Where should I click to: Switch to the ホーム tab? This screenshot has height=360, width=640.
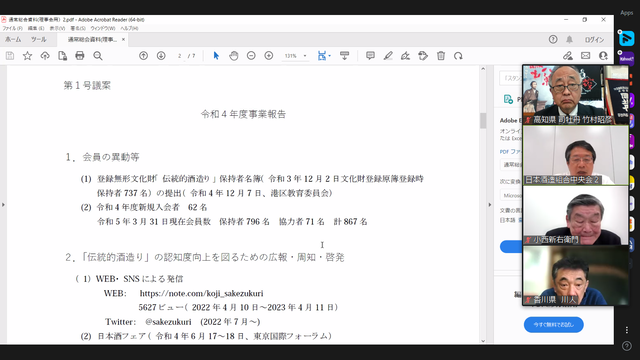[x=13, y=40]
